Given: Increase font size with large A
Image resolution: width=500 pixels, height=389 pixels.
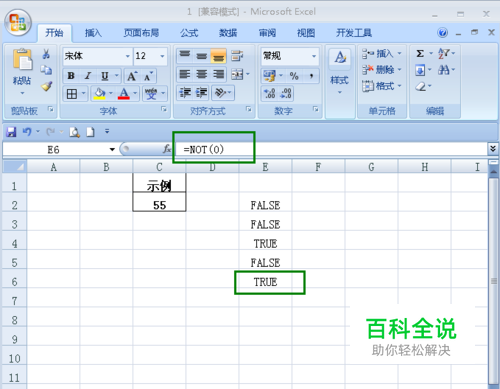Looking at the screenshot, I should click(x=132, y=76).
